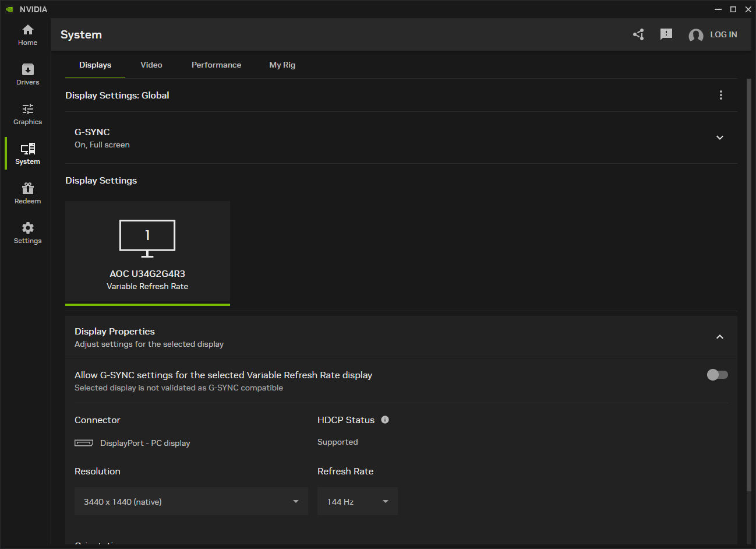Open the Resolution dropdown
Image resolution: width=756 pixels, height=549 pixels.
coord(191,501)
